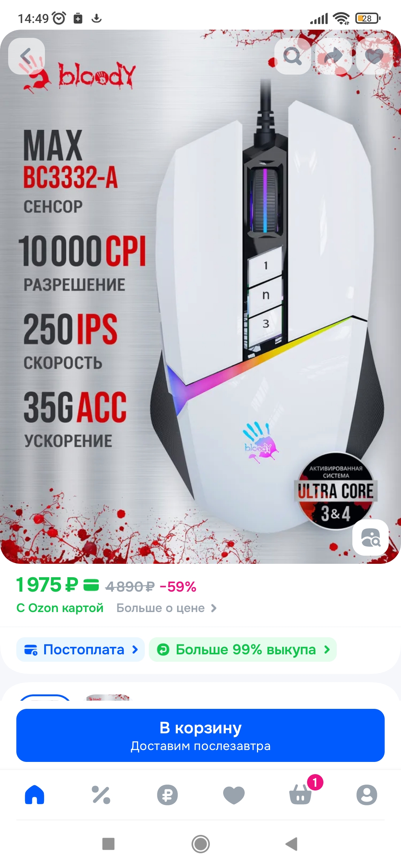401x868 pixels.
Task: Open the profile account tab
Action: click(x=367, y=795)
